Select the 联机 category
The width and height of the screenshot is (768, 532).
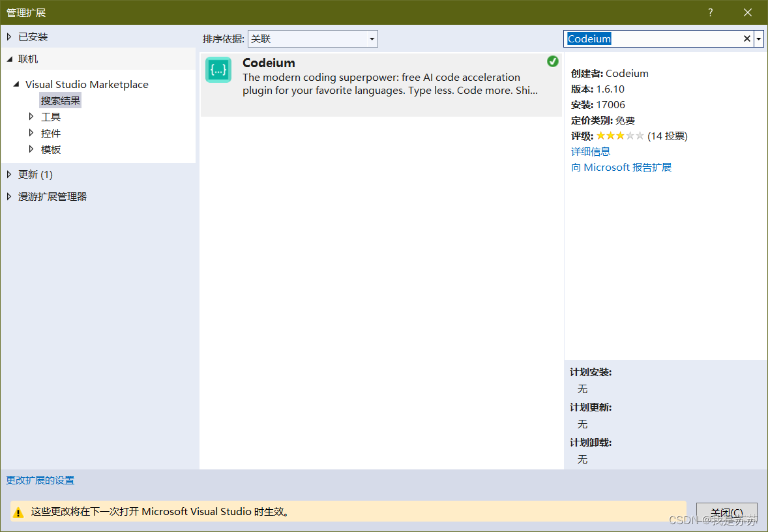(x=28, y=59)
